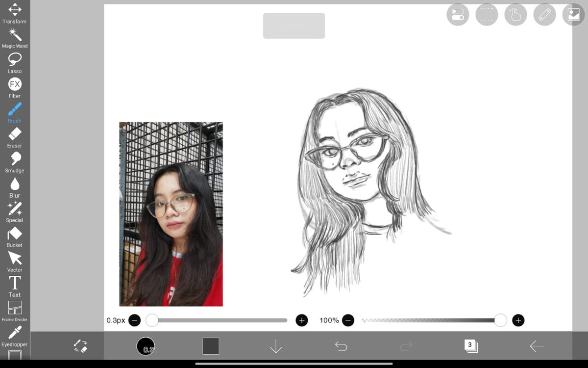Screen dimensions: 588x368
Task: Select the Frame Divider tool
Action: coord(15,312)
